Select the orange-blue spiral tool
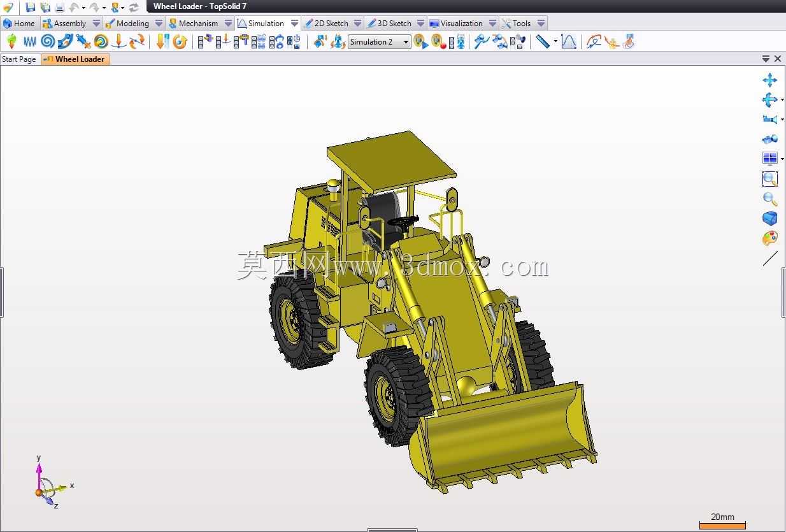Screen dimensions: 786x532 pyautogui.click(x=101, y=42)
